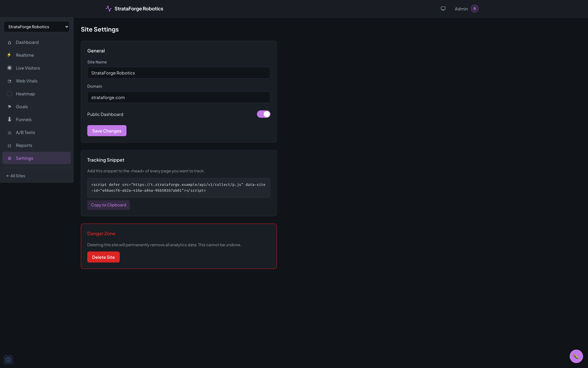Screen dimensions: 588x368
Task: Select Heatmap in sidebar
Action: (x=36, y=94)
